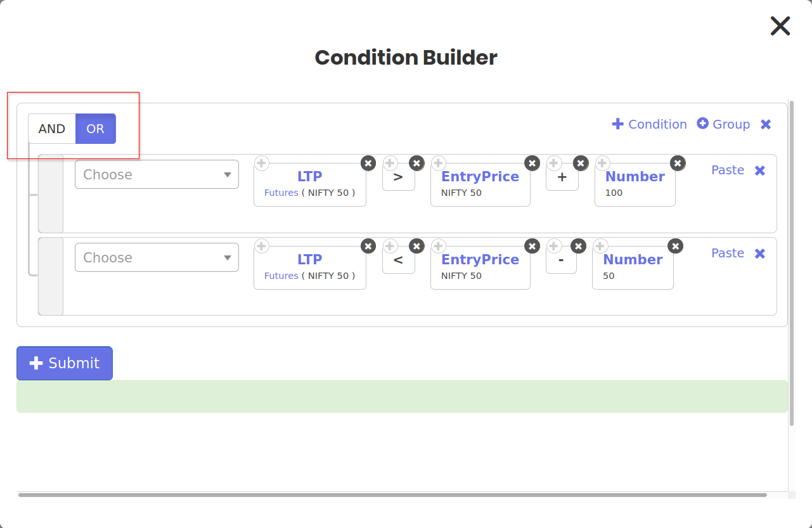Add a new Condition to group
The height and width of the screenshot is (528, 812).
coord(649,124)
